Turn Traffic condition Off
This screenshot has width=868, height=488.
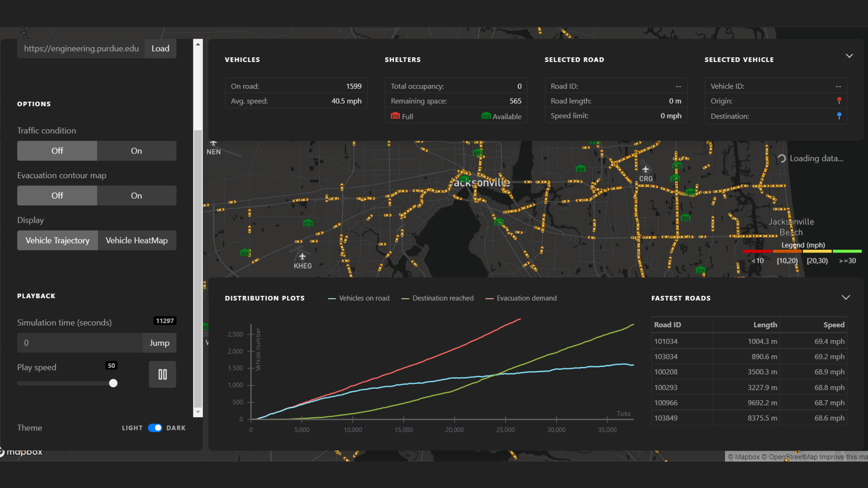(57, 151)
